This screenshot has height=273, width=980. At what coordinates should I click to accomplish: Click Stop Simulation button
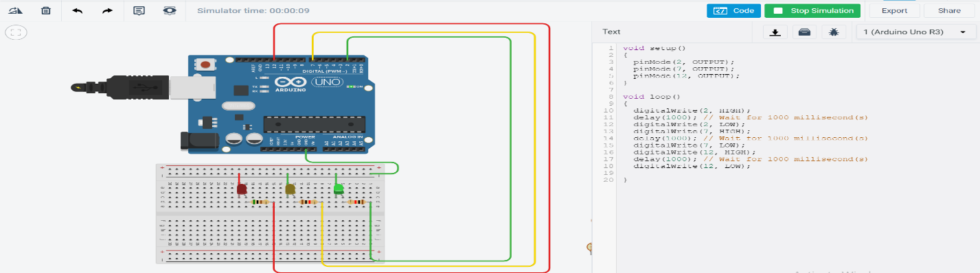(812, 11)
